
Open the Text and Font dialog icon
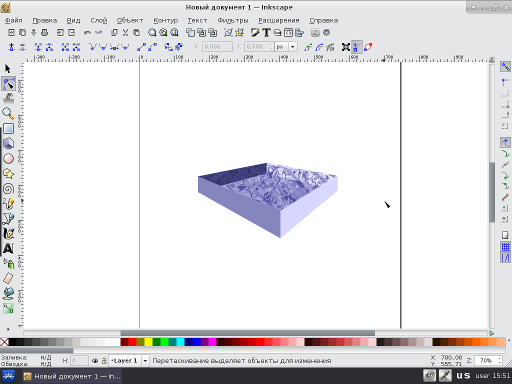click(266, 33)
